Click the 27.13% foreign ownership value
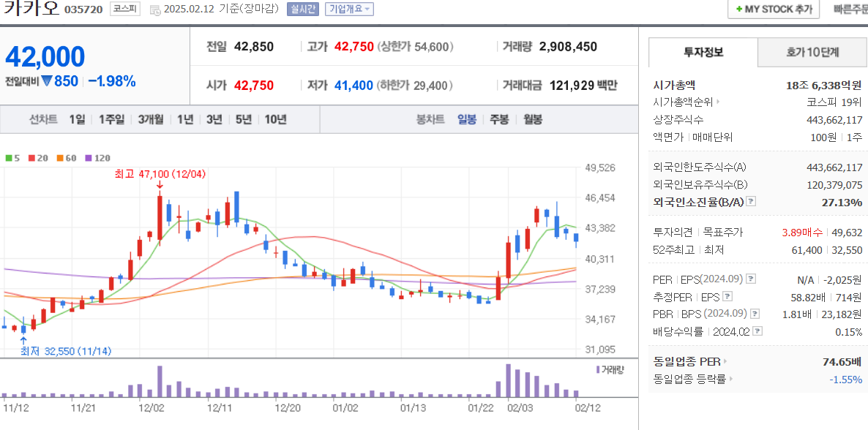The height and width of the screenshot is (430, 868). pos(842,202)
